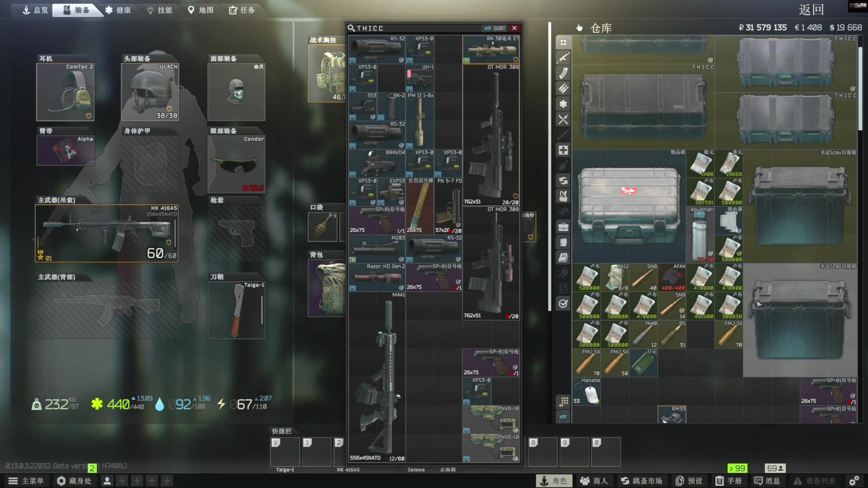Filter stash by gloves clothing icon

click(563, 242)
